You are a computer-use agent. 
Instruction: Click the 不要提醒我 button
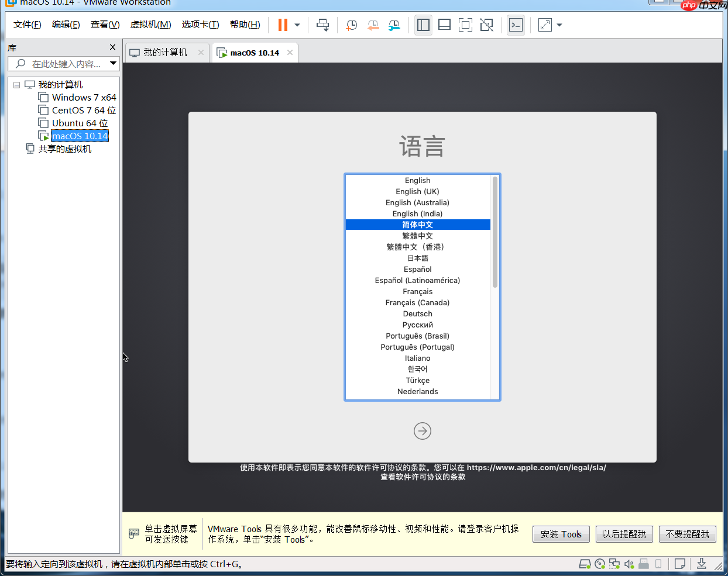click(688, 534)
